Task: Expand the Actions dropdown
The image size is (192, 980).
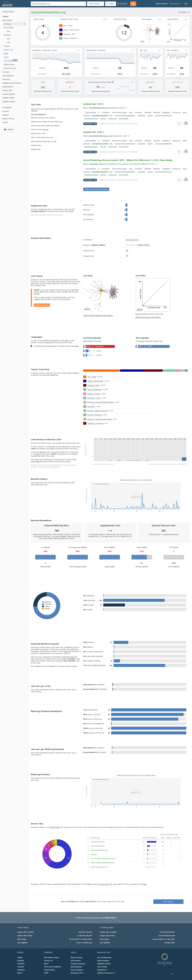Action: 183,12
